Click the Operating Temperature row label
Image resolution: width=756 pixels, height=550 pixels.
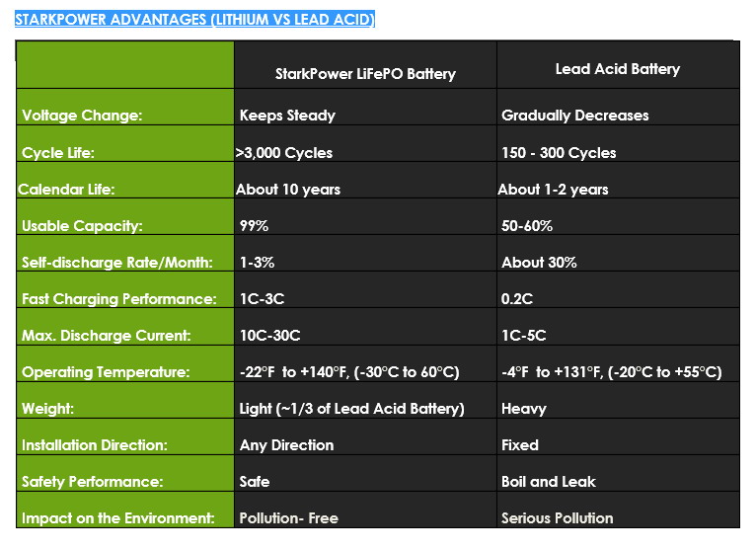106,372
